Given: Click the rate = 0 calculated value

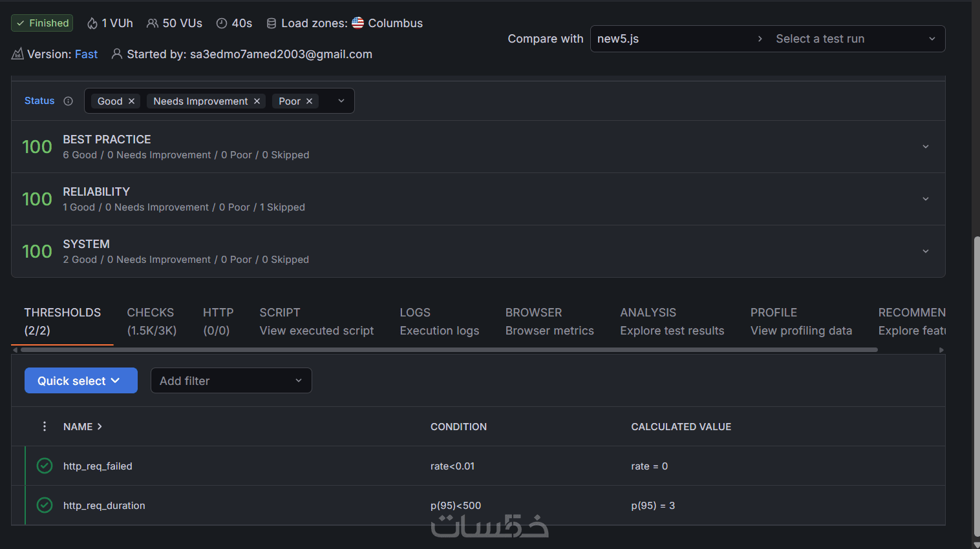Looking at the screenshot, I should 650,466.
